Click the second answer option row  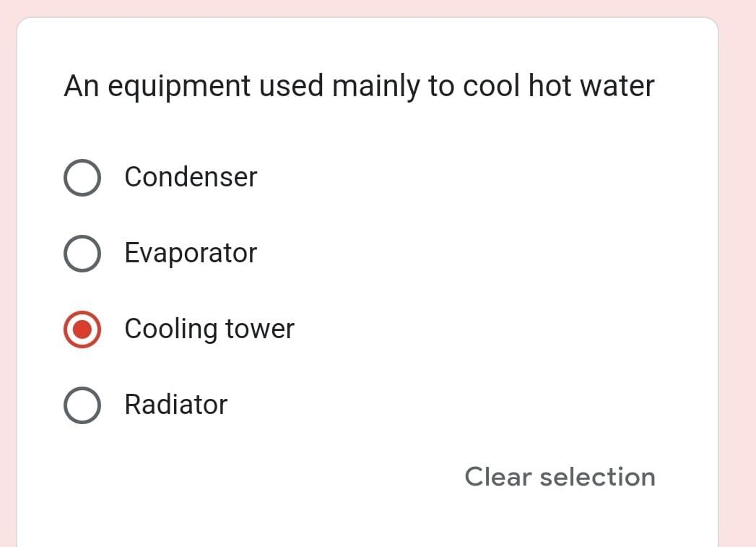(x=181, y=253)
